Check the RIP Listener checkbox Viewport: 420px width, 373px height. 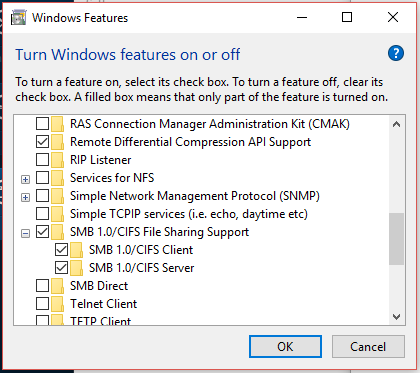click(x=42, y=160)
